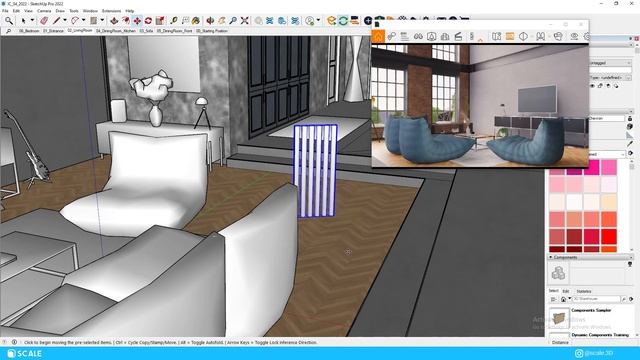This screenshot has width=640, height=360.
Task: Select the arrow Select tool
Action: click(x=23, y=20)
